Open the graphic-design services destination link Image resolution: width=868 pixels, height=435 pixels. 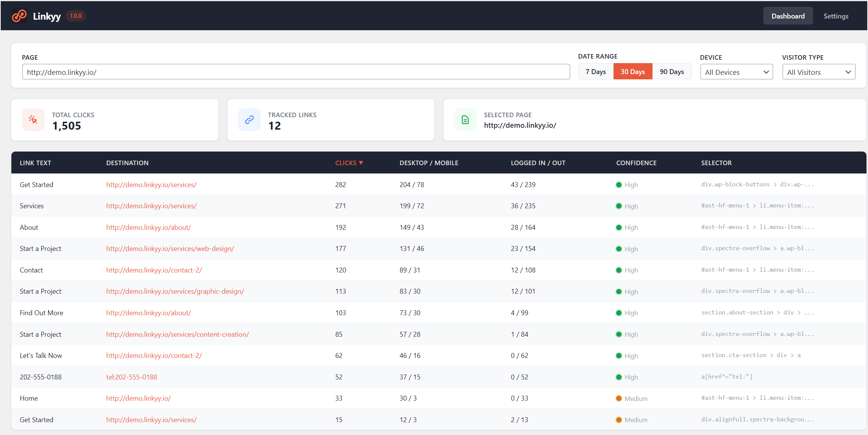click(175, 291)
